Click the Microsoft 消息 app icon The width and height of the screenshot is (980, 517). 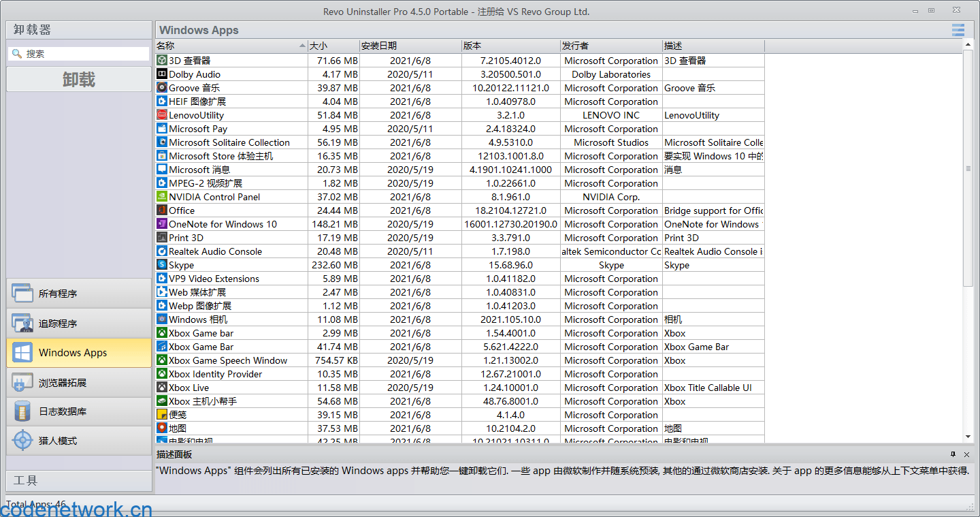click(162, 170)
